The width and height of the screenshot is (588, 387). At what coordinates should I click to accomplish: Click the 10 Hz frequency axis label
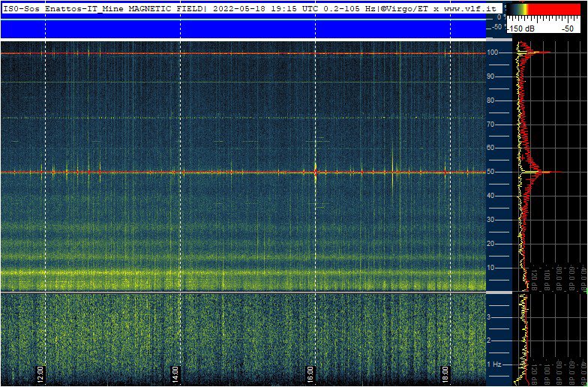[494, 268]
